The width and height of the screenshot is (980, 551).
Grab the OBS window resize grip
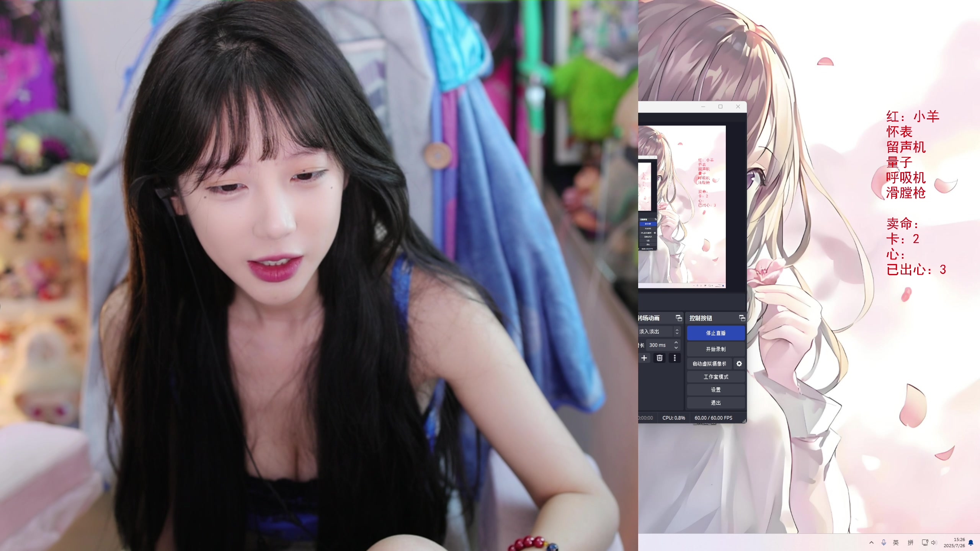[744, 421]
